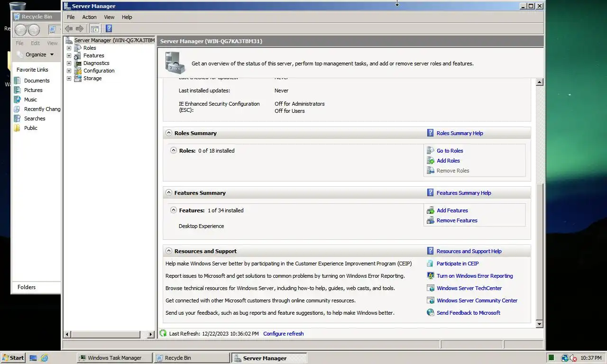Collapse the Resources and Support section
Image resolution: width=607 pixels, height=364 pixels.
[x=169, y=251]
